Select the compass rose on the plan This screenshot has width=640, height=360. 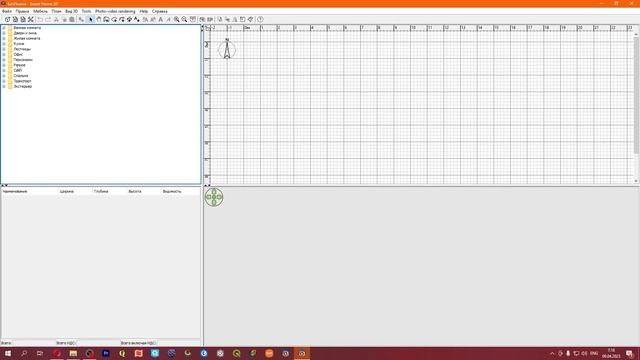(x=227, y=49)
